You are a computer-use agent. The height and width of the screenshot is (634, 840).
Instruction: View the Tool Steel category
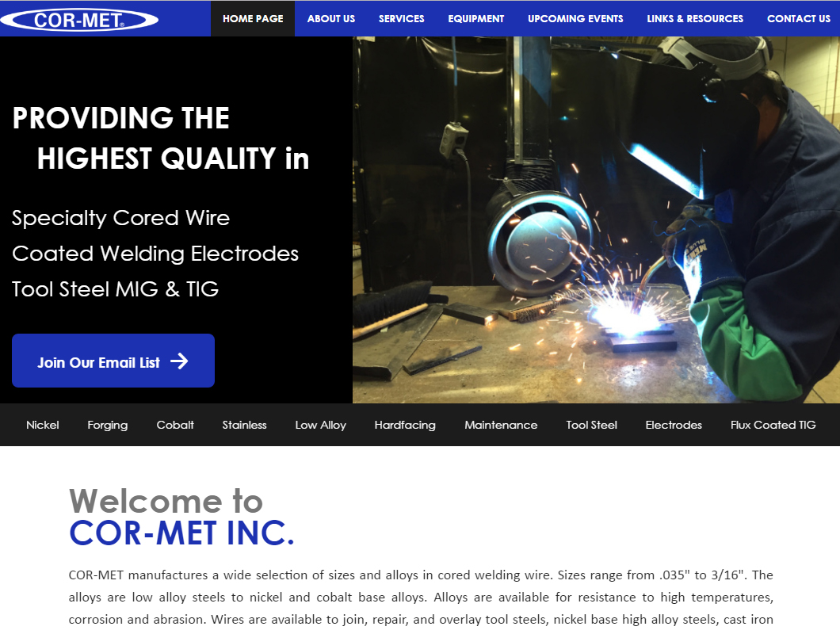(x=591, y=425)
